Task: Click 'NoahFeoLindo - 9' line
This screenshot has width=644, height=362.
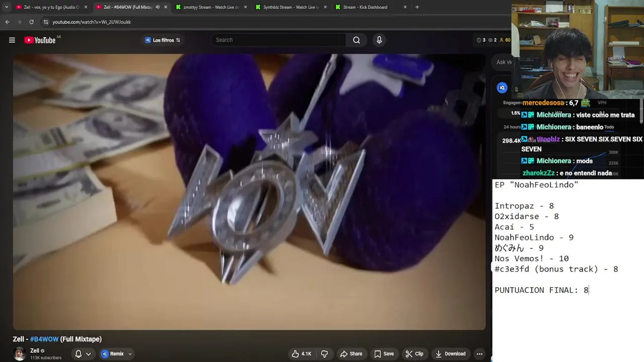Action: 534,237
